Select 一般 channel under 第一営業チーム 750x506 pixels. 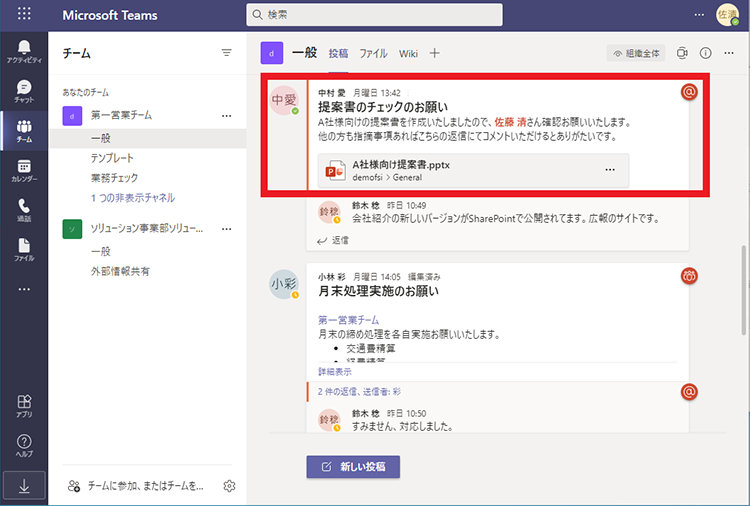(x=148, y=138)
